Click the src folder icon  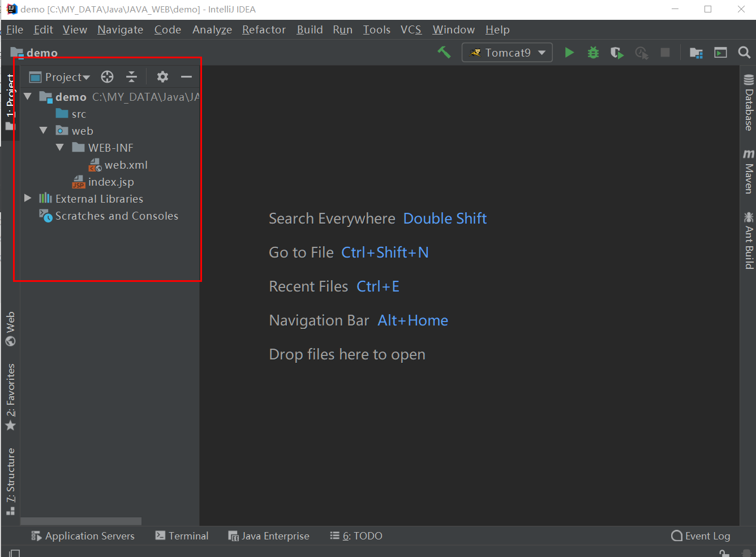pos(62,114)
